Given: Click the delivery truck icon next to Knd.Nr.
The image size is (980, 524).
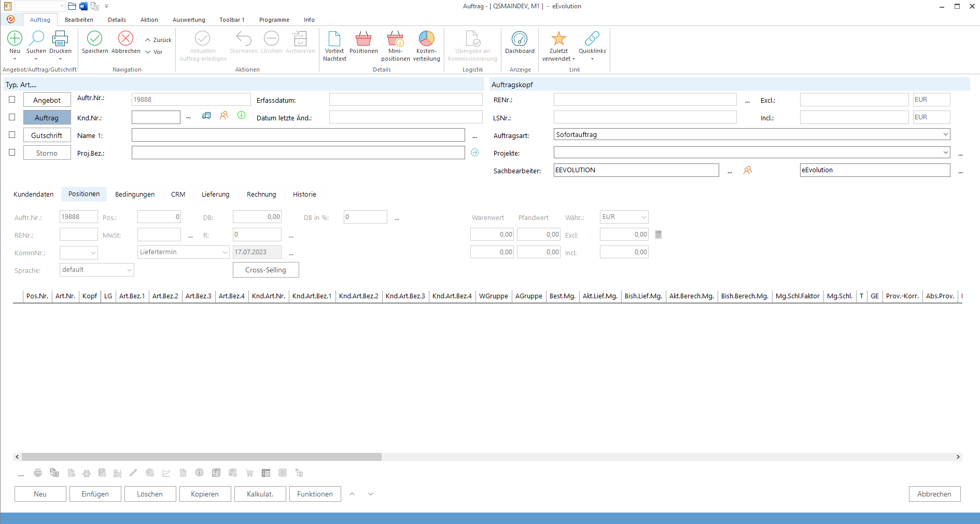Looking at the screenshot, I should pos(206,116).
